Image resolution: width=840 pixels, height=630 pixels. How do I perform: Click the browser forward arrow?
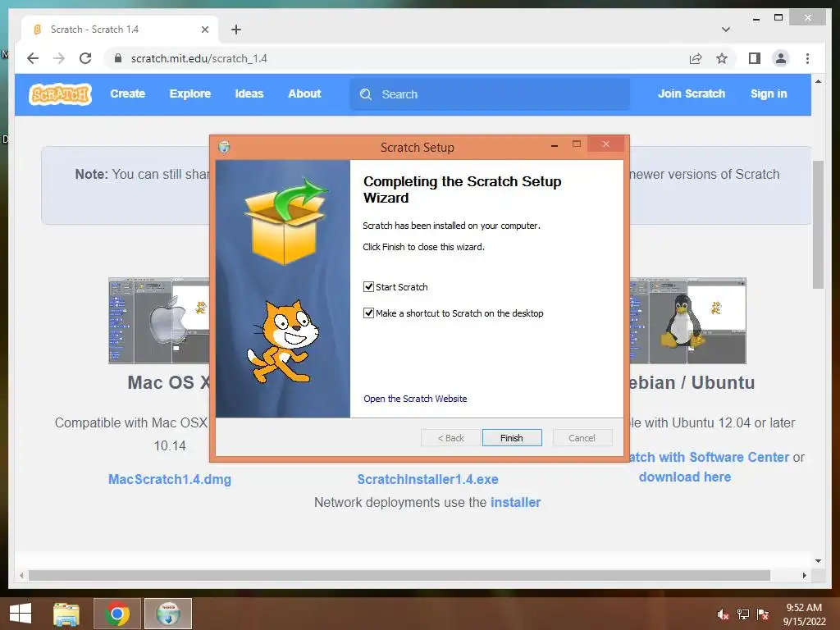point(59,58)
